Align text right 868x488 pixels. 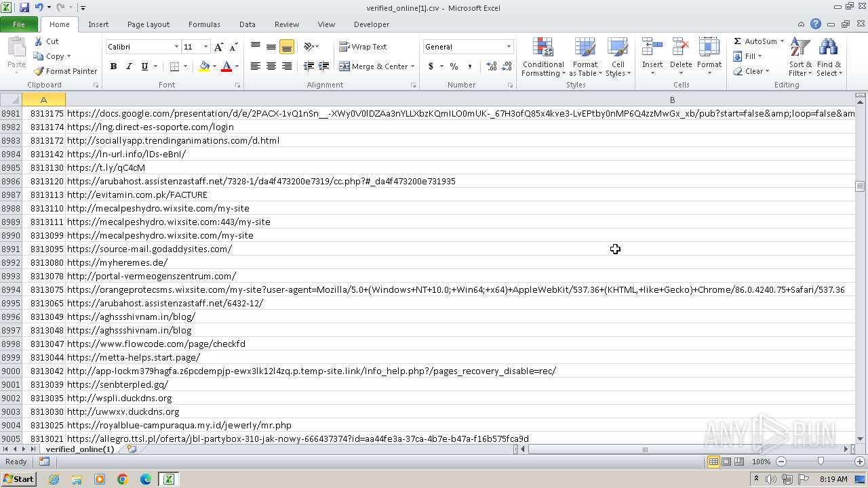click(287, 66)
